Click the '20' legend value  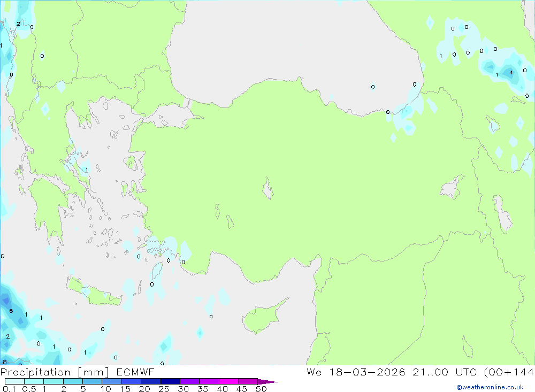(144, 389)
